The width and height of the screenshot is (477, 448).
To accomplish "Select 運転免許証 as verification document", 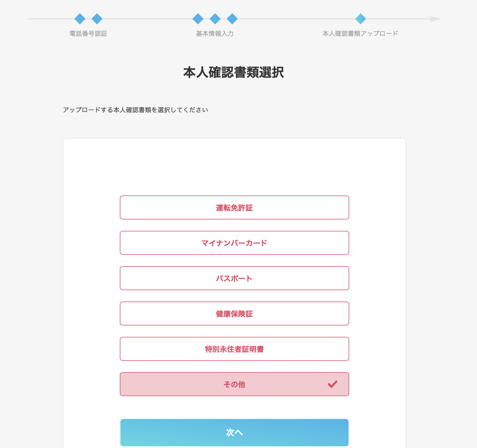I will pos(235,208).
